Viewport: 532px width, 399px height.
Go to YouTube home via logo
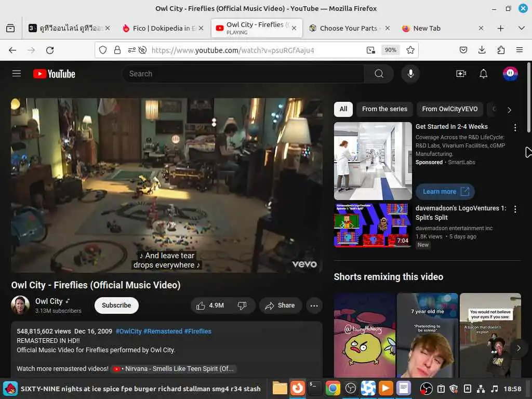coord(54,74)
